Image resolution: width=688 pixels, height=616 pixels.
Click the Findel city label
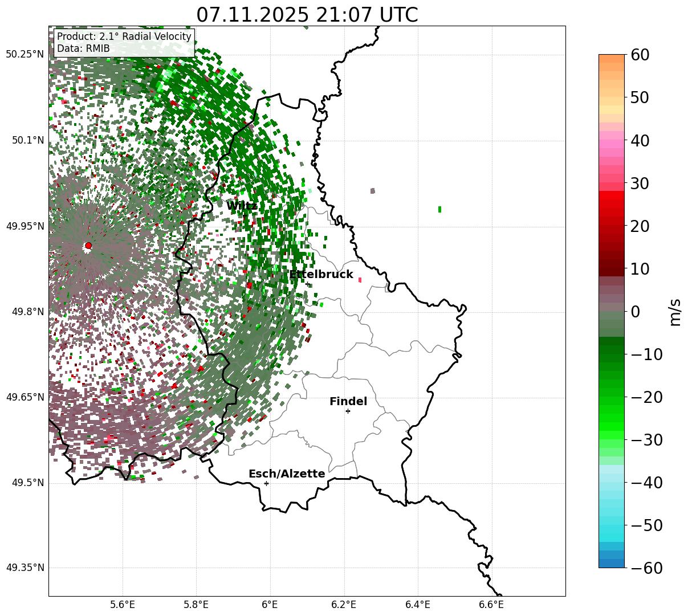[348, 402]
